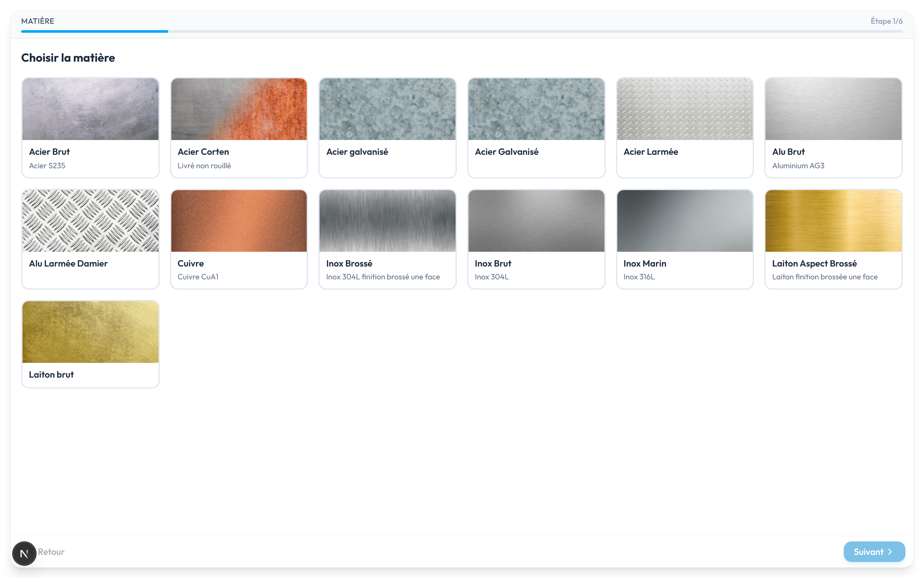Click the Suivant button
924x578 pixels.
point(874,552)
